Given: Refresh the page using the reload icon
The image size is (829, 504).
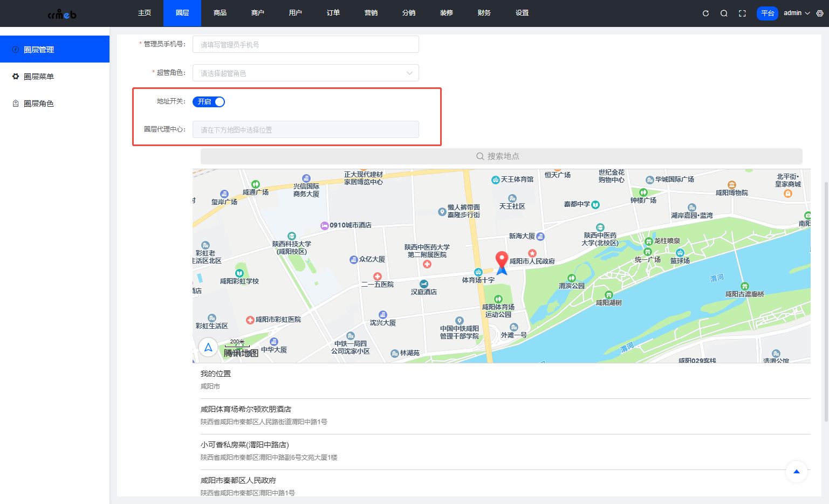Looking at the screenshot, I should 705,13.
